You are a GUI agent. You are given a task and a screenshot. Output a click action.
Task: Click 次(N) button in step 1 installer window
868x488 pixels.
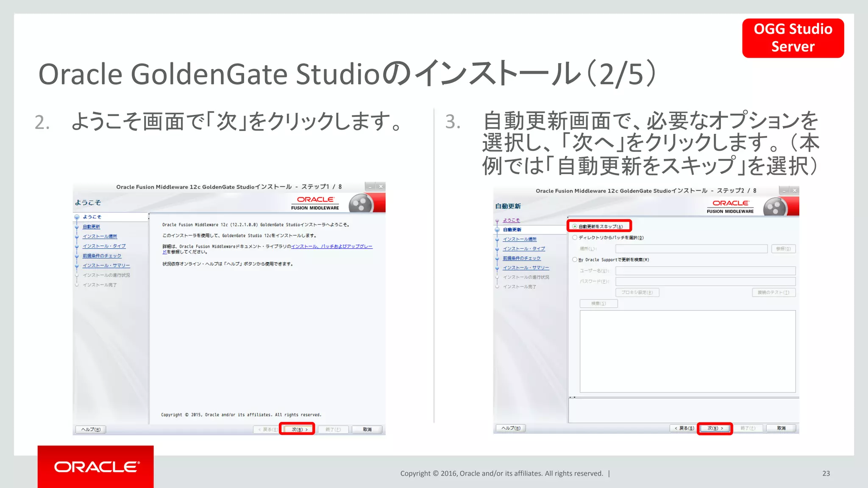click(299, 430)
